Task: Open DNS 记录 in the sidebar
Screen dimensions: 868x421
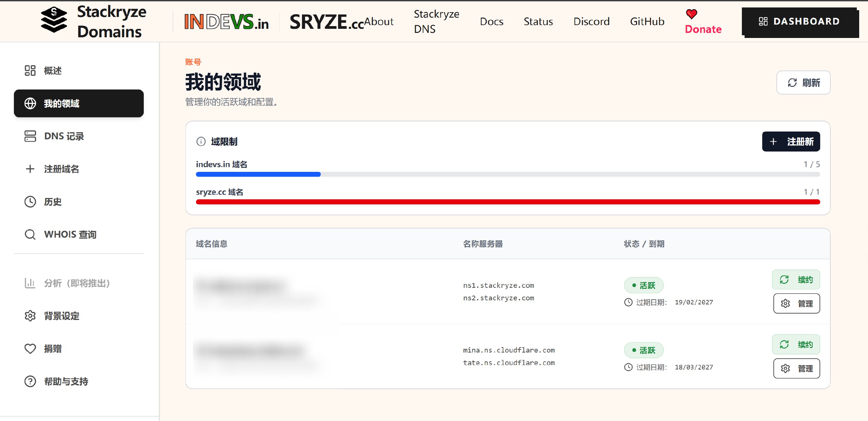Action: point(64,136)
